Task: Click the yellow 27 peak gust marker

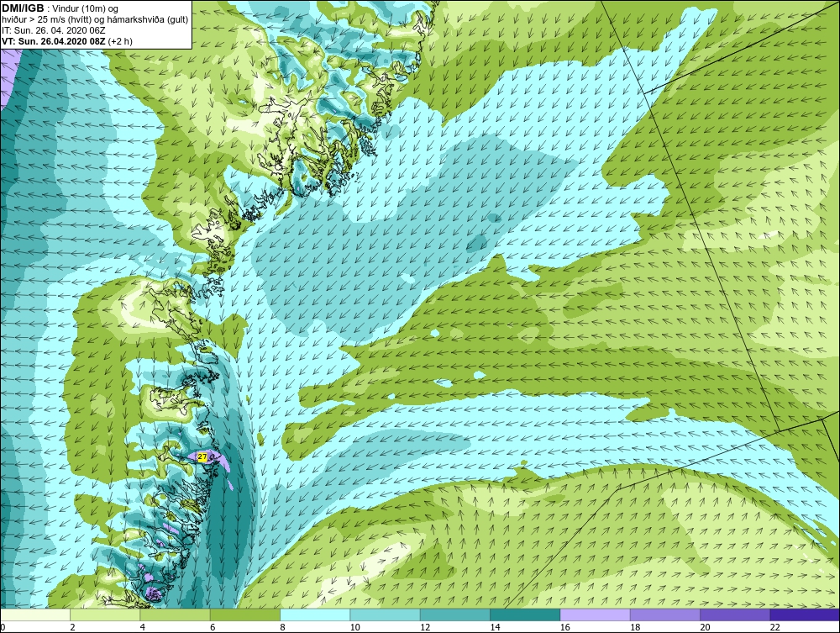Action: [x=202, y=456]
